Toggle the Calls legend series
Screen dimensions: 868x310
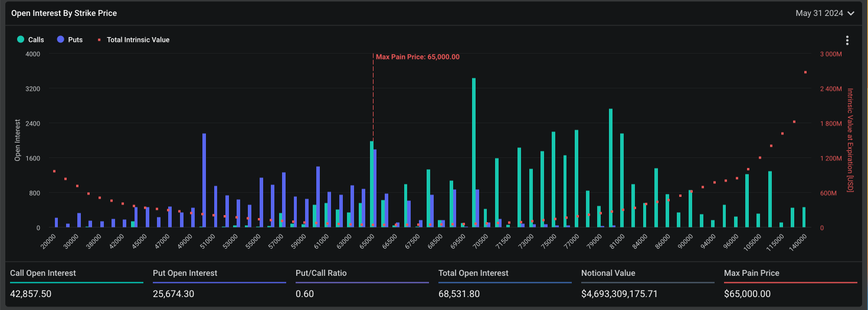[x=35, y=40]
